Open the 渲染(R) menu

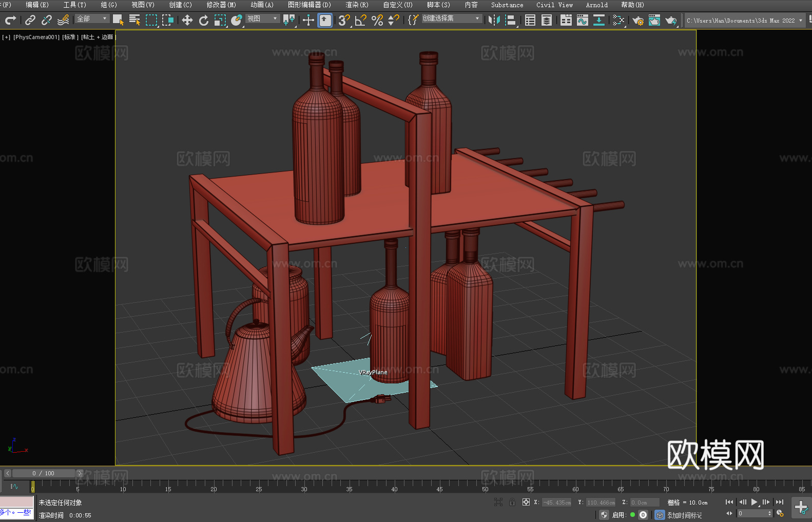coord(357,5)
